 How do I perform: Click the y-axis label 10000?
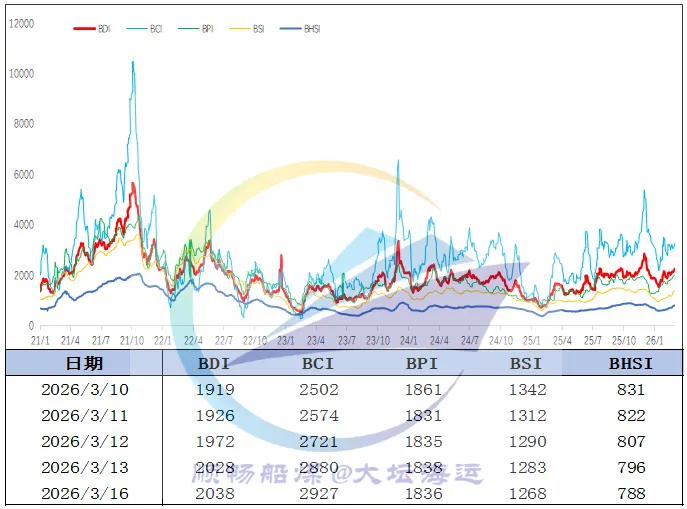click(21, 74)
